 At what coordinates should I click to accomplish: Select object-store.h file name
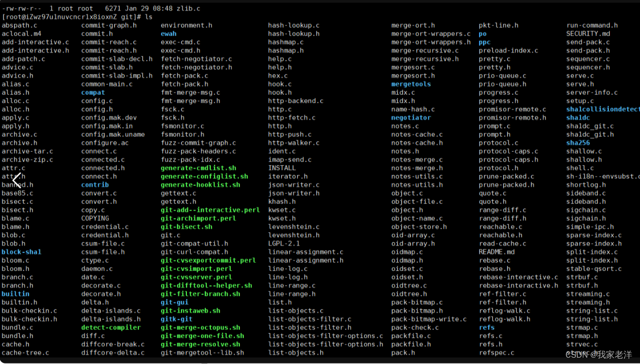419,227
